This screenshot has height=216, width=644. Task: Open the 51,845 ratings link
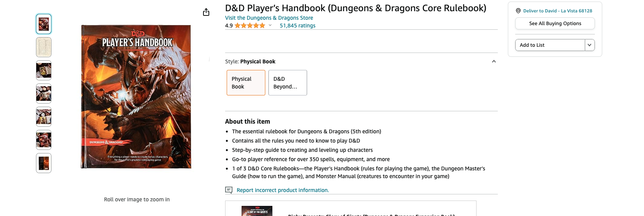coord(297,26)
